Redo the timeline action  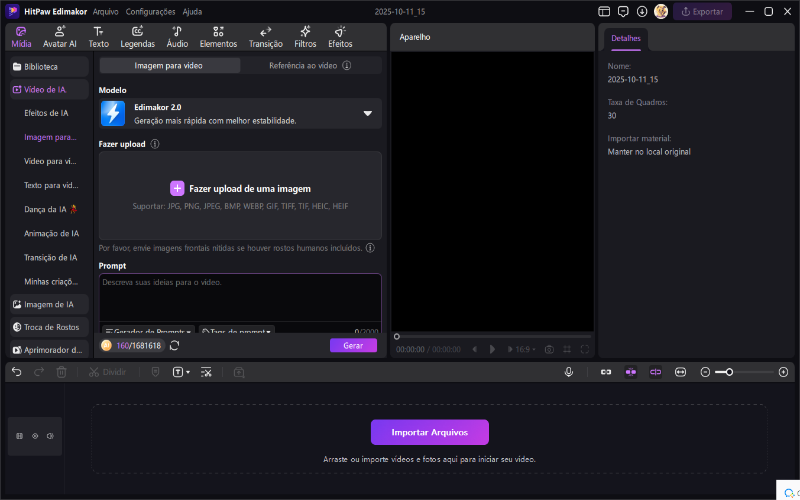(39, 372)
